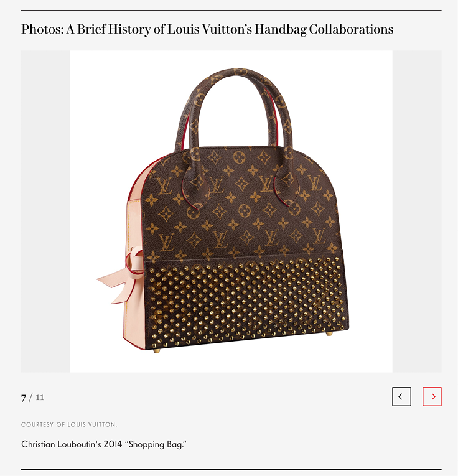Click the left gray gallery margin panel
The width and height of the screenshot is (458, 476).
(x=45, y=212)
